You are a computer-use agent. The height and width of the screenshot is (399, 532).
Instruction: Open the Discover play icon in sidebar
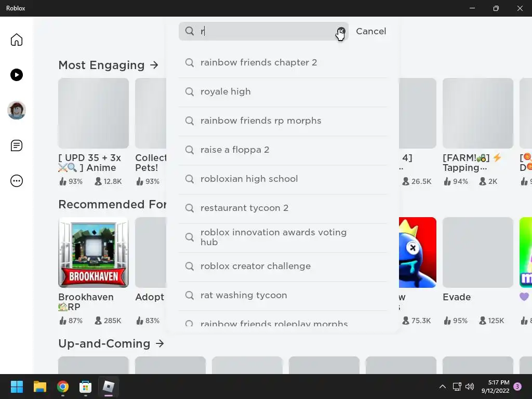[16, 75]
